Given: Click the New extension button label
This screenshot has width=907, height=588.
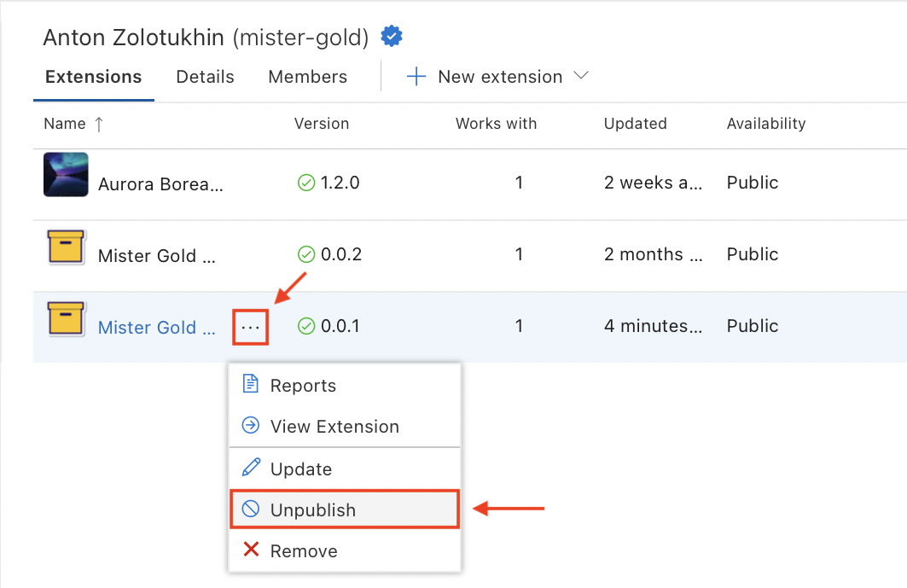Looking at the screenshot, I should click(500, 77).
